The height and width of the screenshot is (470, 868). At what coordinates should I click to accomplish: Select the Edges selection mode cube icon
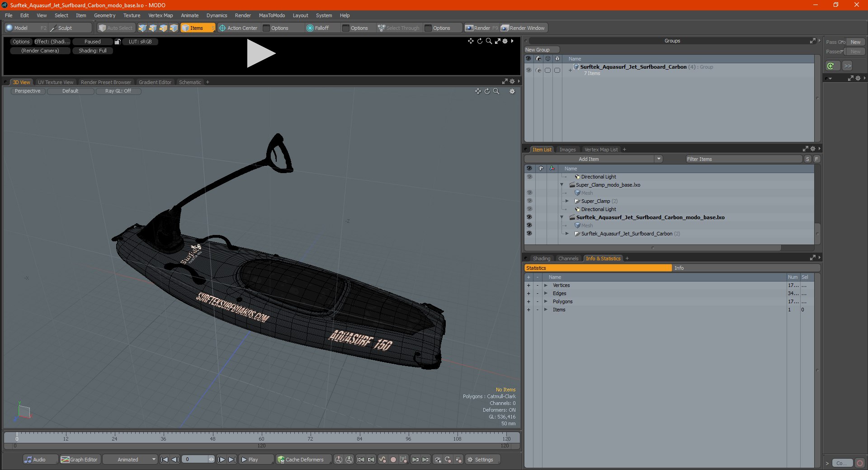pyautogui.click(x=153, y=28)
